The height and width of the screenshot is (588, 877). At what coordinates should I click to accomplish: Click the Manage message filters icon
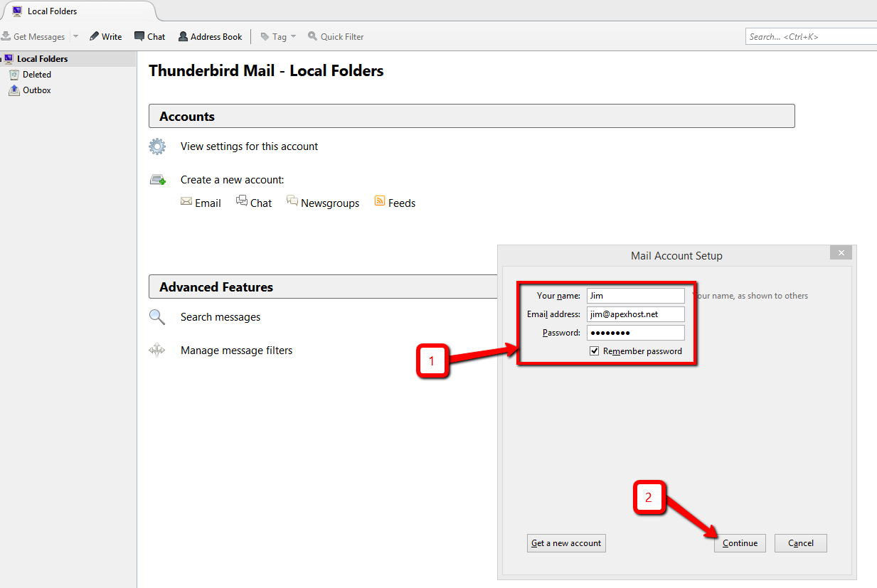click(156, 350)
